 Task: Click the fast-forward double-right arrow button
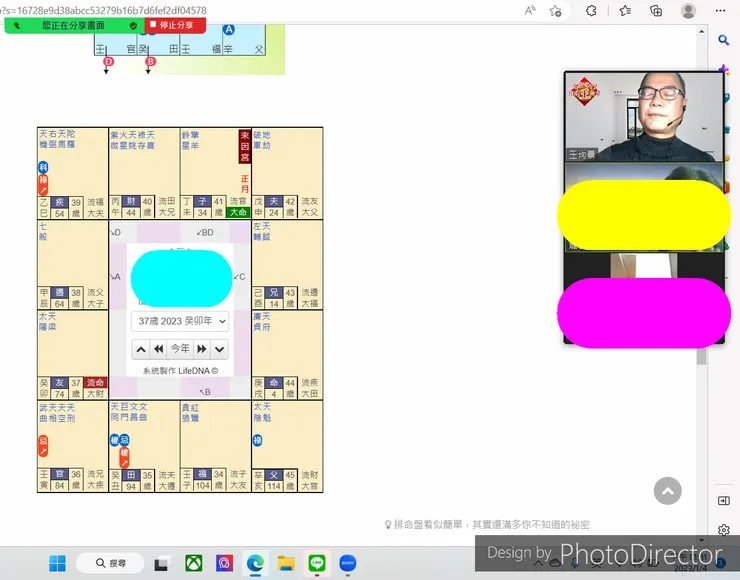coord(202,349)
